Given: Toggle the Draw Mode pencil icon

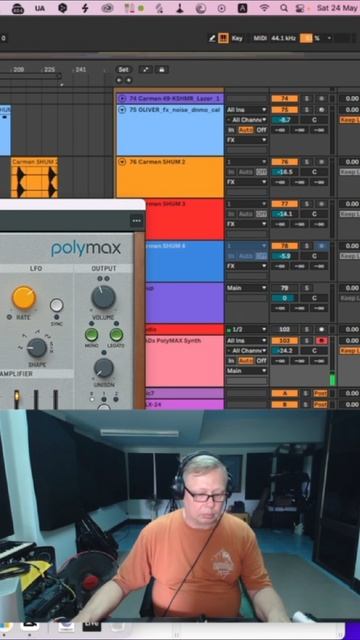Looking at the screenshot, I should click(212, 38).
